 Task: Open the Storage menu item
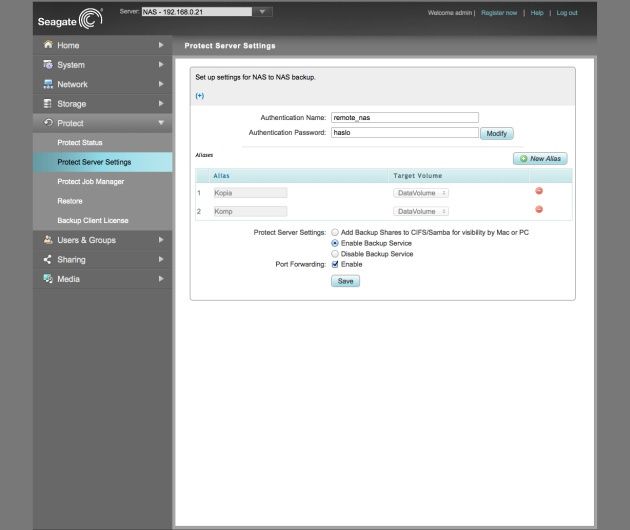coord(102,104)
